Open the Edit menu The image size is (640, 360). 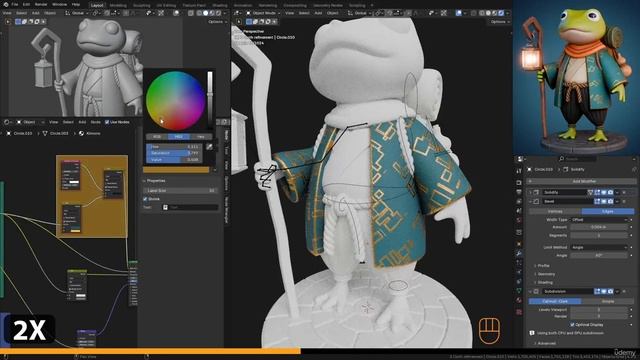tap(26, 4)
